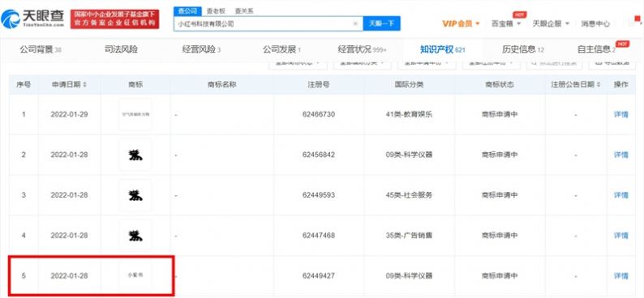Open trademark image for registration 62449593
Image resolution: width=644 pixels, height=298 pixels.
pos(135,195)
